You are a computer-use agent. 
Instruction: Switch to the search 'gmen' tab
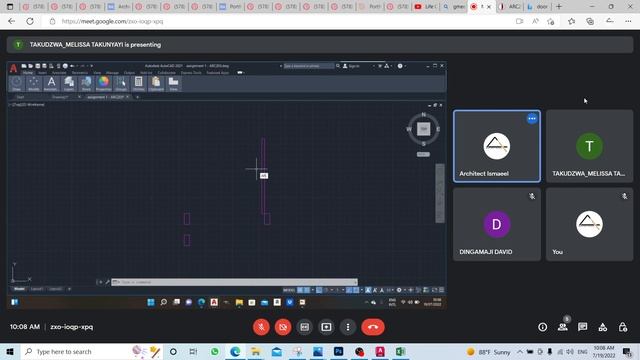tap(454, 7)
